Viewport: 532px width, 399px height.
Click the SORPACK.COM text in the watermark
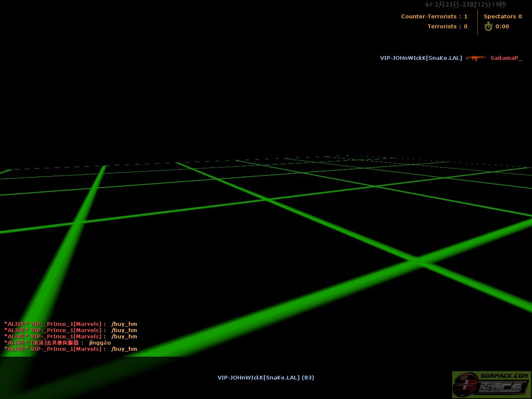tap(504, 376)
